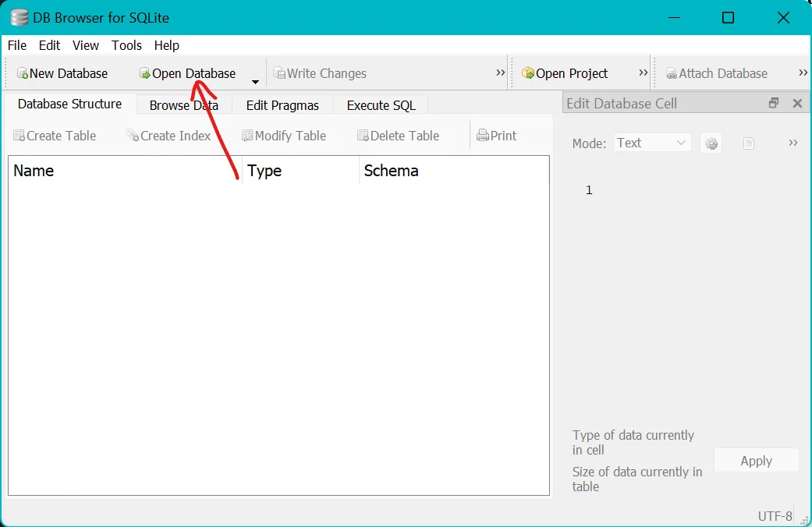Maximize the DB Browser for SQLite window
The height and width of the screenshot is (527, 812).
[x=728, y=18]
